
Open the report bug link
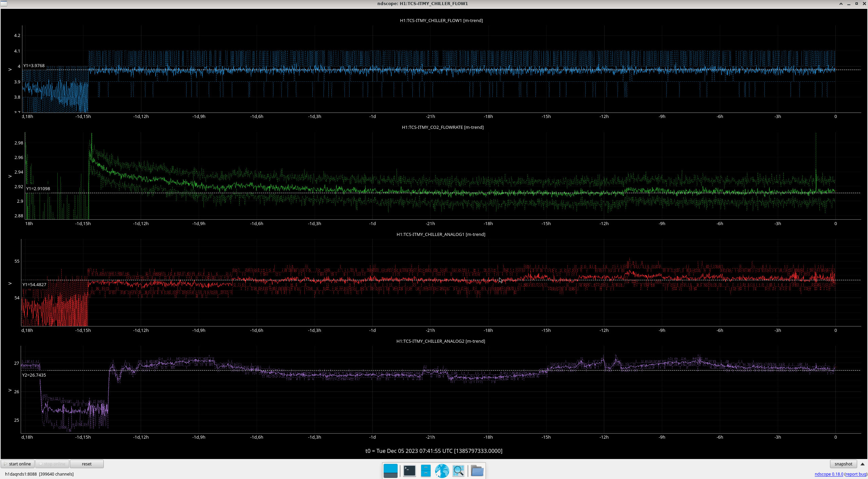coord(856,474)
